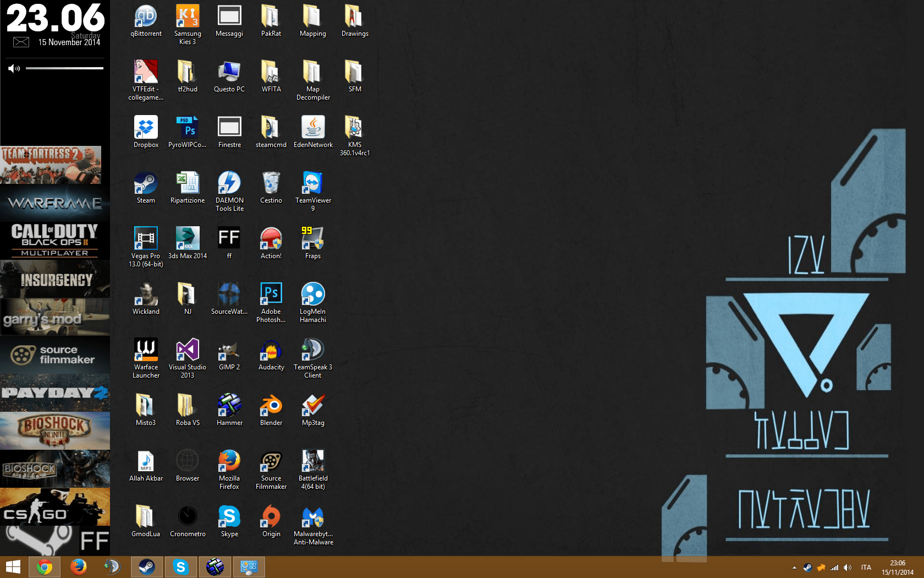
Task: Click the Skype icon in the taskbar
Action: tap(180, 566)
